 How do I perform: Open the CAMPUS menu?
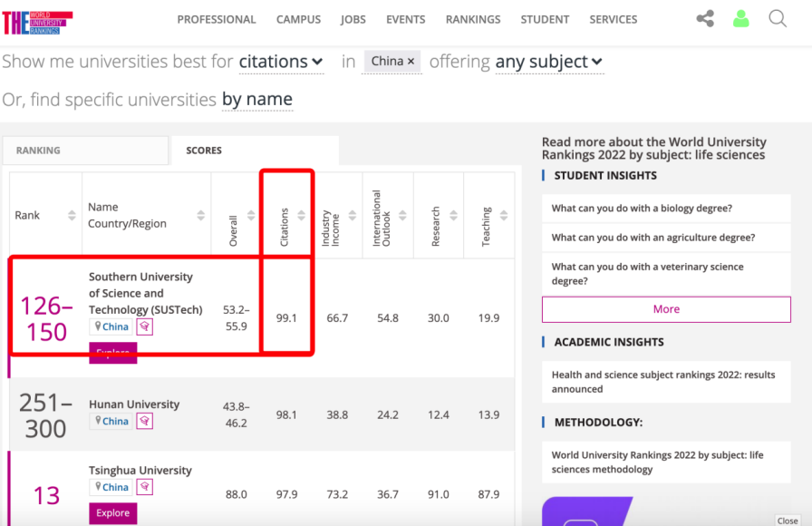(298, 20)
